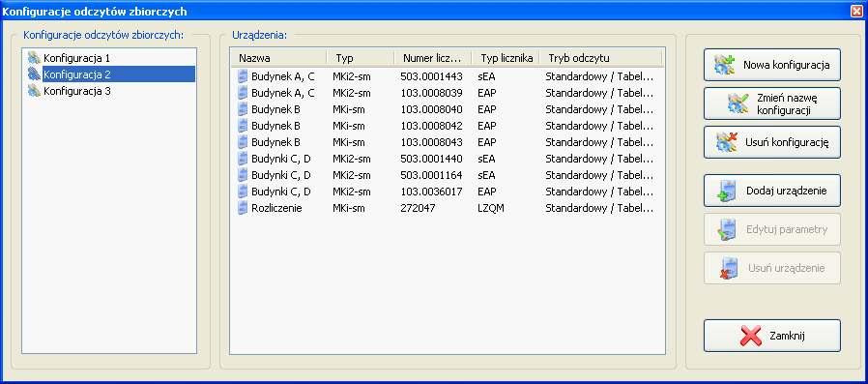The image size is (868, 384).
Task: Click device-edit icon on Edytuj parametry
Action: coord(727,230)
